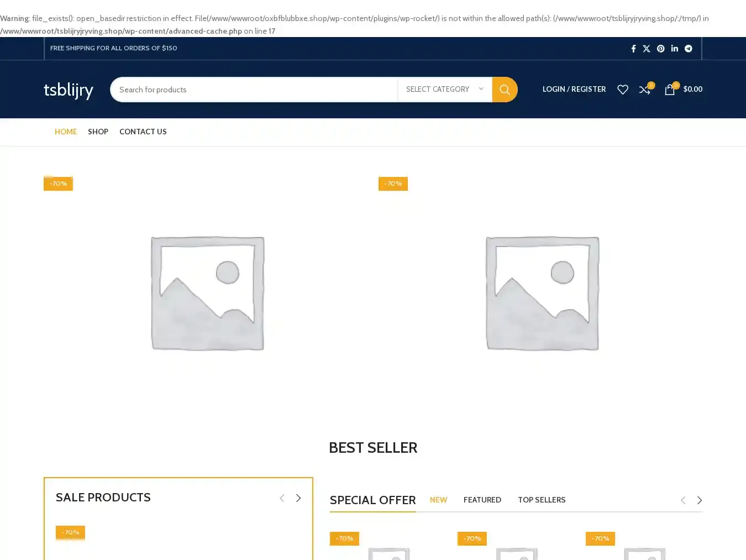Screen dimensions: 746x560
Task: Open the Pinterest social icon
Action: click(x=660, y=49)
